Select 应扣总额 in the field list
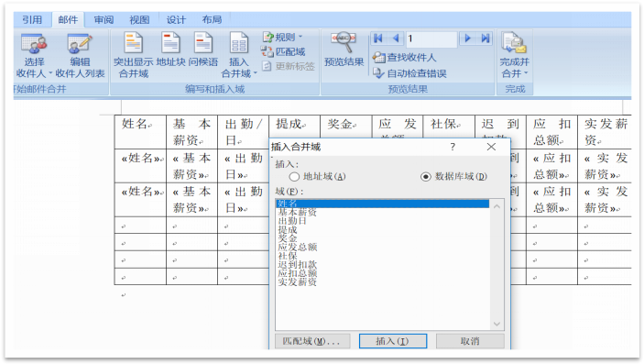 [x=297, y=273]
